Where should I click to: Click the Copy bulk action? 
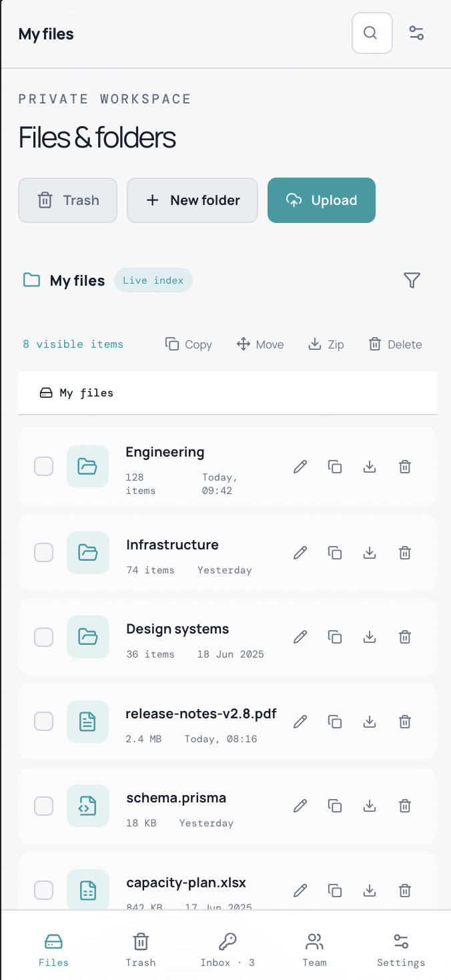click(189, 344)
